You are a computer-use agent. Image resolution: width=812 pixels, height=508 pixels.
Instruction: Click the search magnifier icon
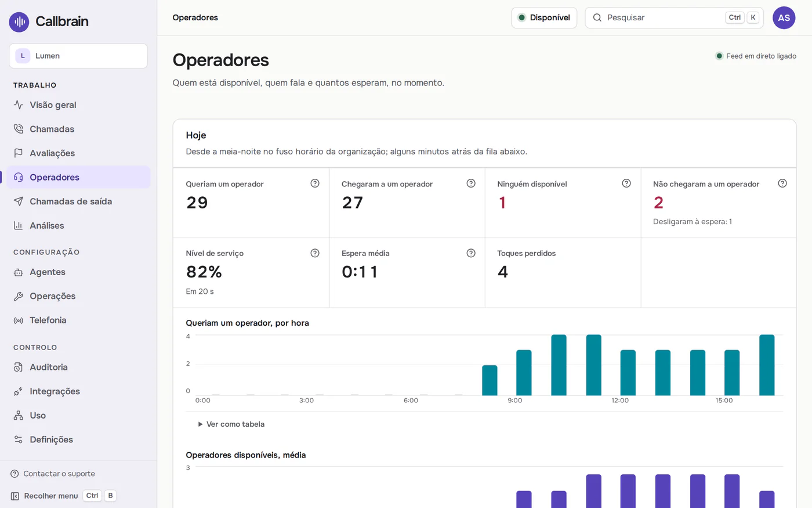[597, 18]
